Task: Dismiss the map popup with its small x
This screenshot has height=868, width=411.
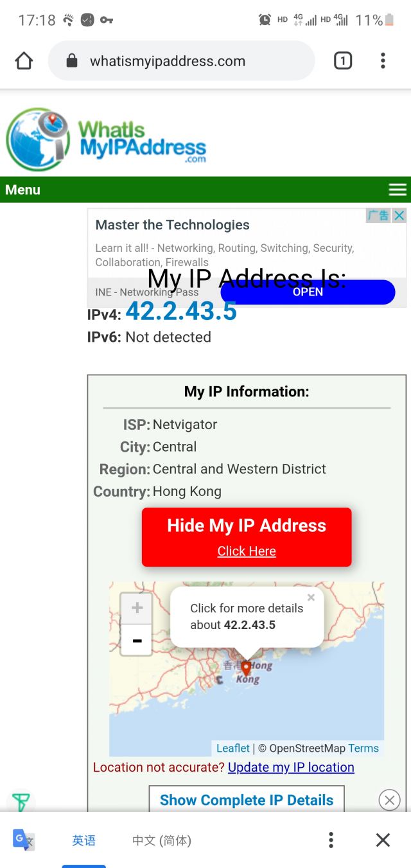Action: (x=311, y=598)
